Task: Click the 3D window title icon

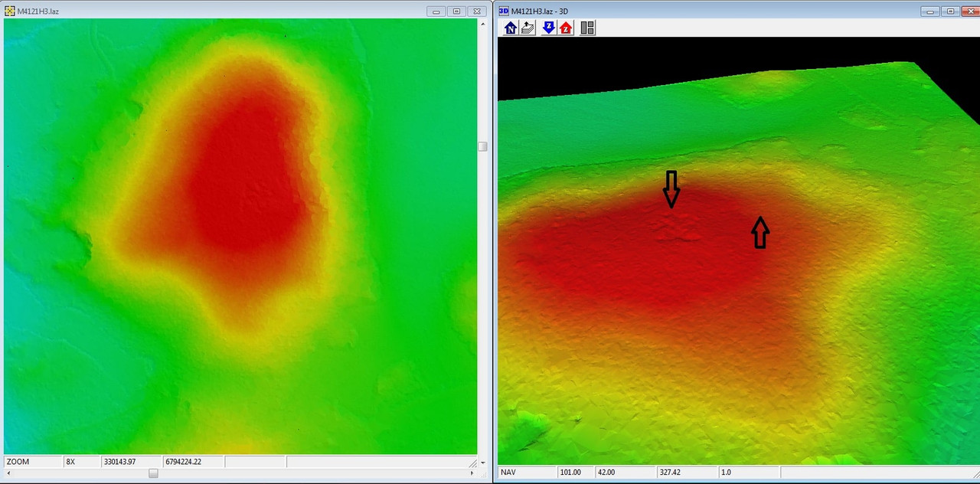Action: tap(504, 11)
